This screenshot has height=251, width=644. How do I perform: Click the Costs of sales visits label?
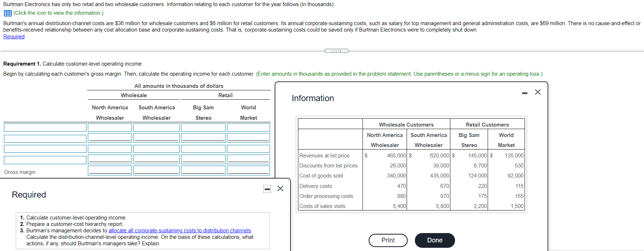point(322,206)
